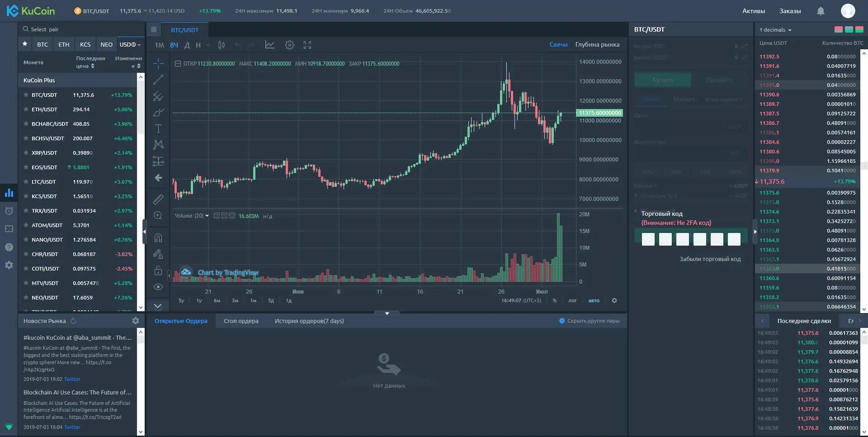The height and width of the screenshot is (437, 868).
Task: Open the Заказы menu
Action: point(790,11)
